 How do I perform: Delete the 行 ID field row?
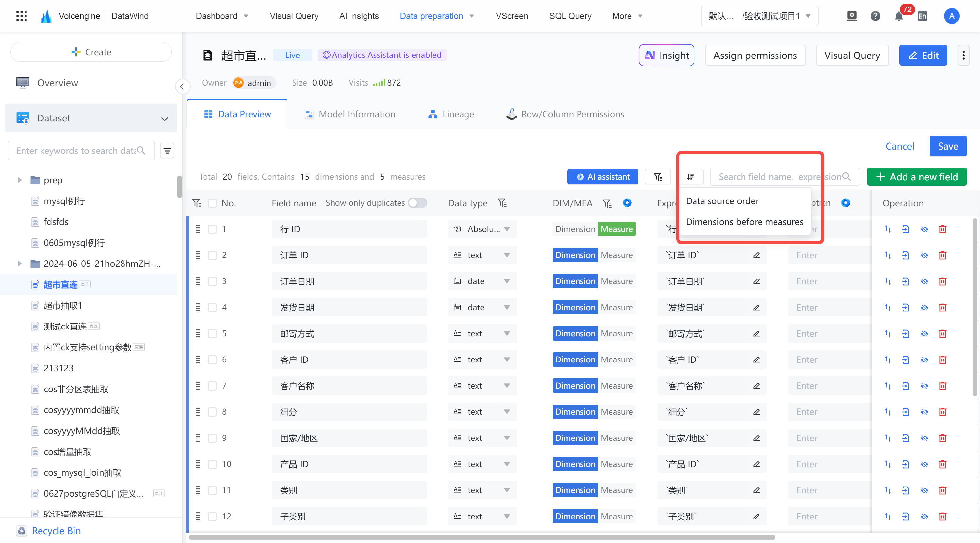click(x=942, y=229)
